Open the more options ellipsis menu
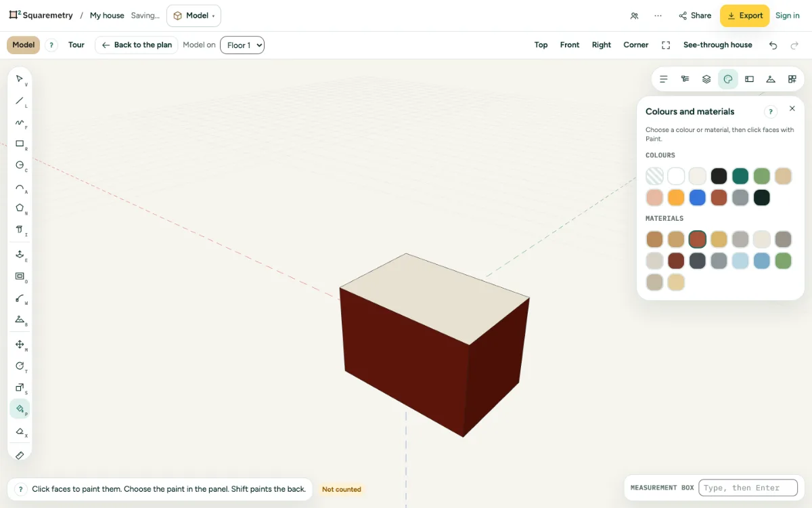Screen dimensions: 812x508 (658, 16)
